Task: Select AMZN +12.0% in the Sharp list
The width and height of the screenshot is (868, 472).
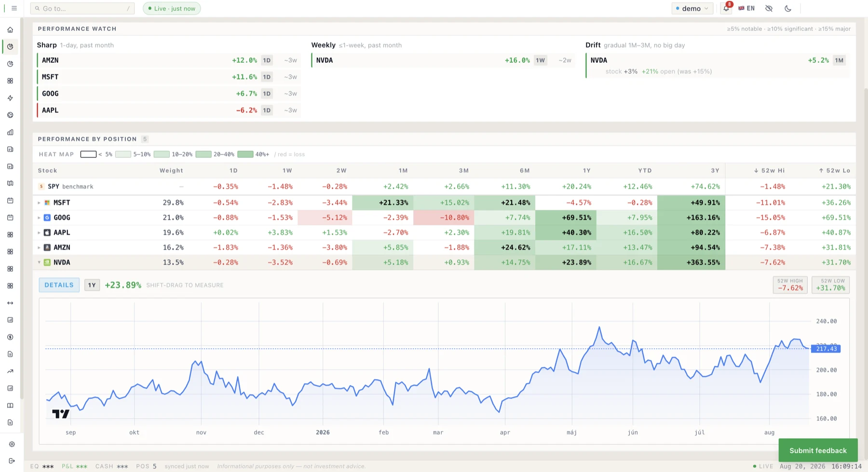Action: point(169,60)
